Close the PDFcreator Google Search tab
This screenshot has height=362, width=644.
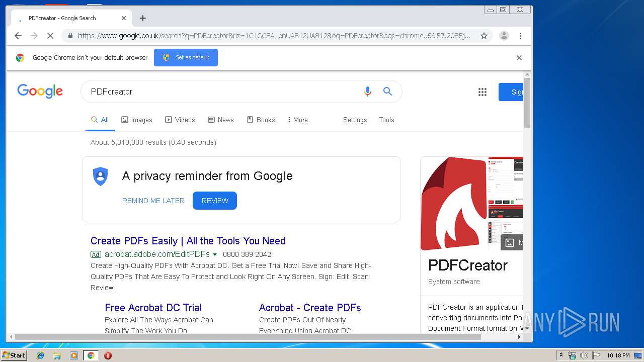click(124, 18)
